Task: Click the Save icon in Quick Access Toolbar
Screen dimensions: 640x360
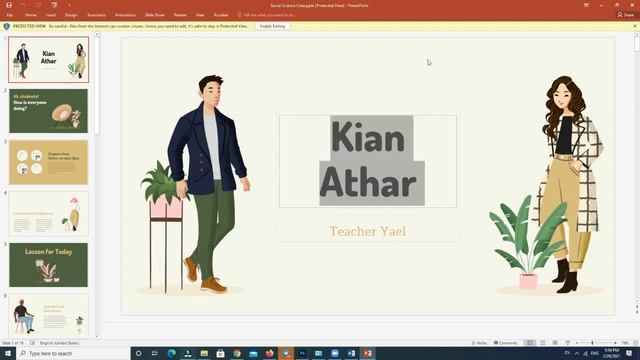Action: 9,5
